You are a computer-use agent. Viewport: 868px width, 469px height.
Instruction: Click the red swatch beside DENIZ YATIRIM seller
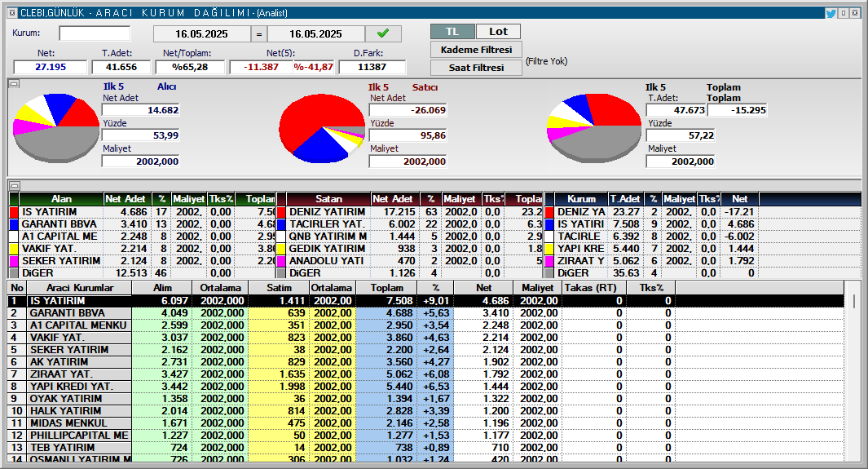pos(281,212)
